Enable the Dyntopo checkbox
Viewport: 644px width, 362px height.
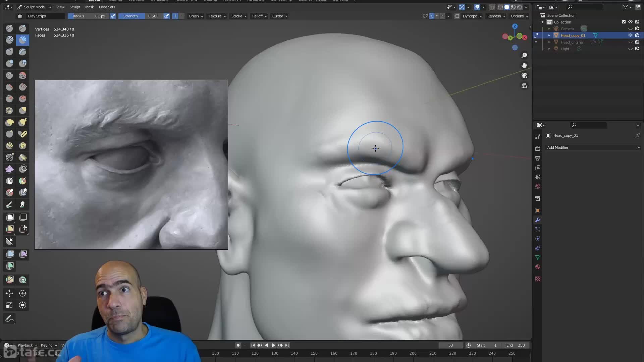coord(457,16)
